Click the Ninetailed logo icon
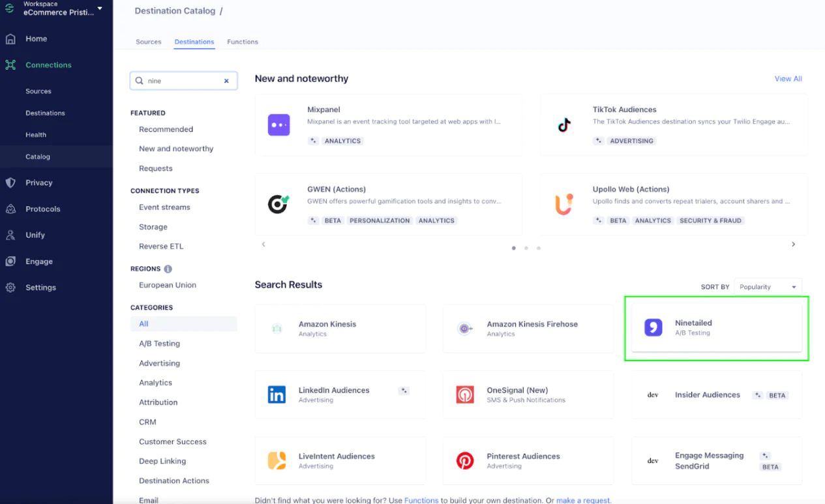The width and height of the screenshot is (825, 504). coord(653,327)
